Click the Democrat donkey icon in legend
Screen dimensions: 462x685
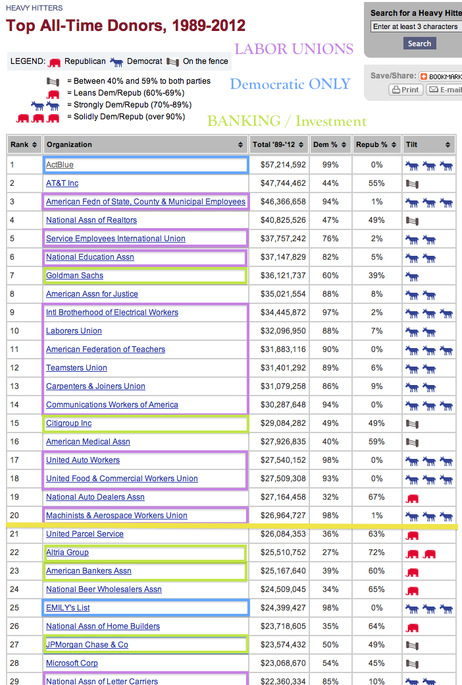click(117, 62)
